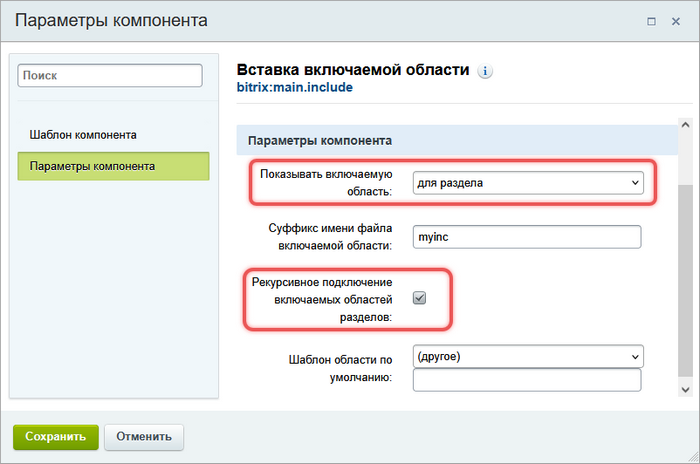This screenshot has width=700, height=464.
Task: Focus the Поиск search field
Action: coord(110,75)
